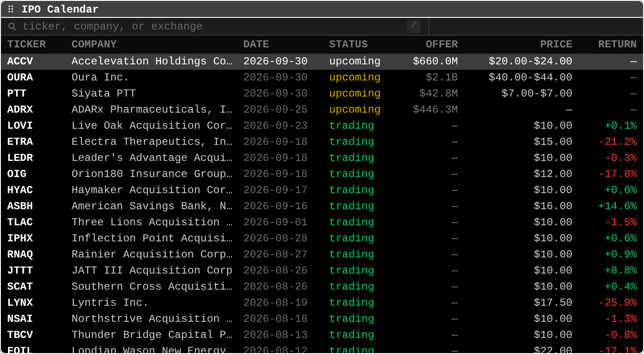Select the RNAQ ticker cell

(20, 254)
